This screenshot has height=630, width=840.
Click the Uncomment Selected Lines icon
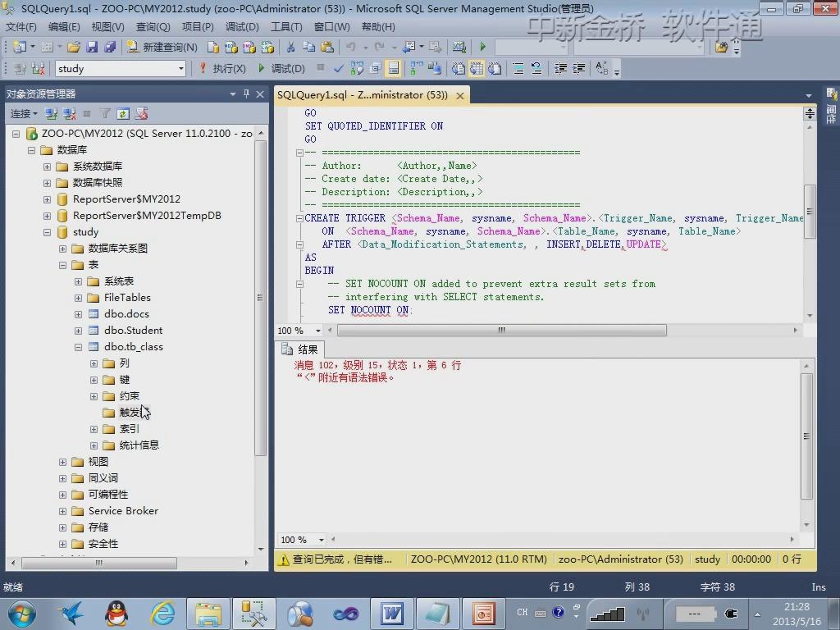tap(536, 69)
